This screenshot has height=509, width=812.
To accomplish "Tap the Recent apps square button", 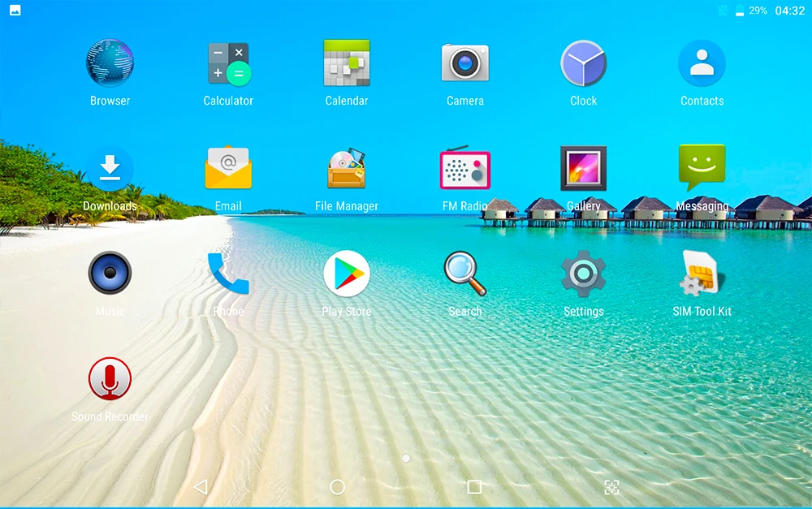I will click(474, 487).
